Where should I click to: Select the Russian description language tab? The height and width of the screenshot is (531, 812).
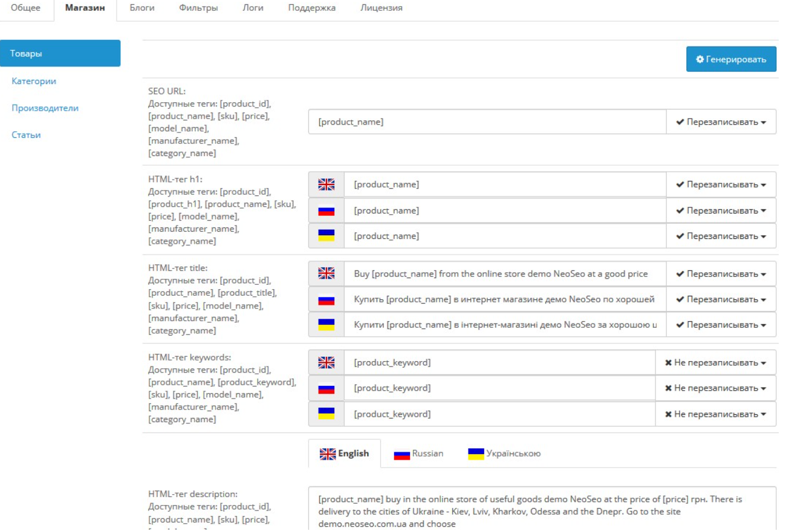419,454
